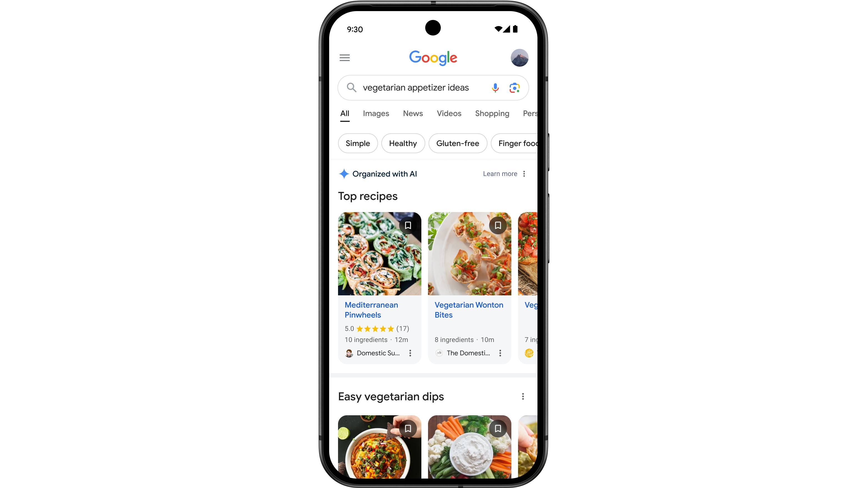
Task: Select the Images tab
Action: (376, 113)
